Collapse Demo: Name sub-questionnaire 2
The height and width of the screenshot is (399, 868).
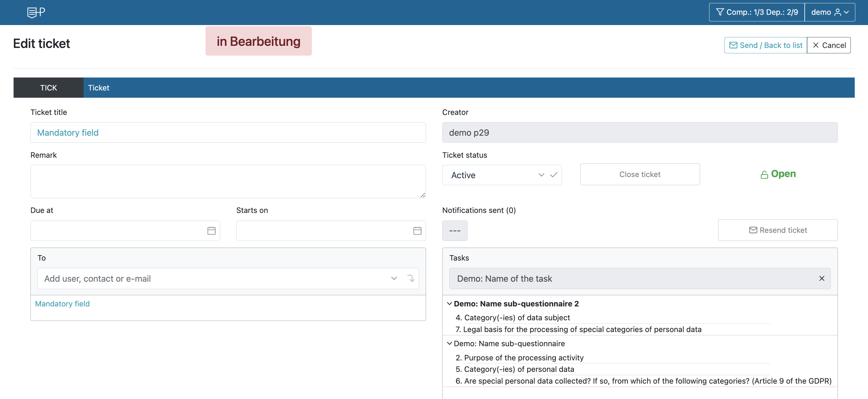coord(449,304)
